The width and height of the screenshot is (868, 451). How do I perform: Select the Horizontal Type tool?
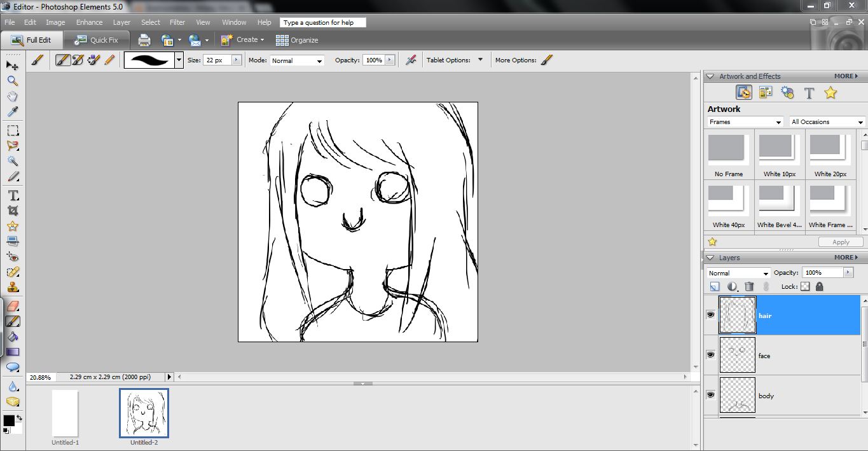tap(12, 195)
